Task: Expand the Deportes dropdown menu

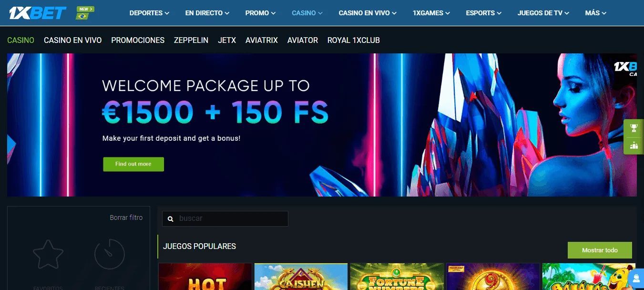Action: (149, 13)
